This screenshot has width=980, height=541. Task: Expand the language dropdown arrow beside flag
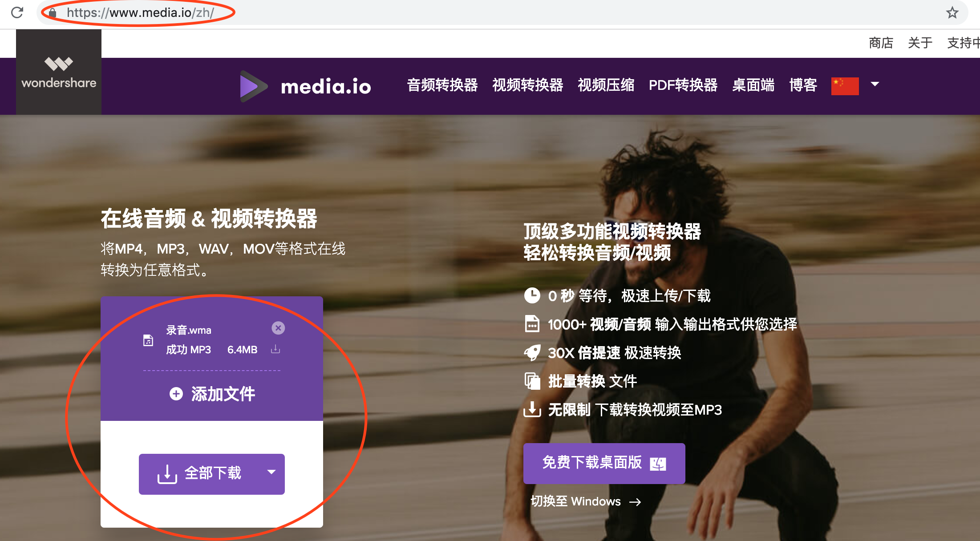click(875, 84)
